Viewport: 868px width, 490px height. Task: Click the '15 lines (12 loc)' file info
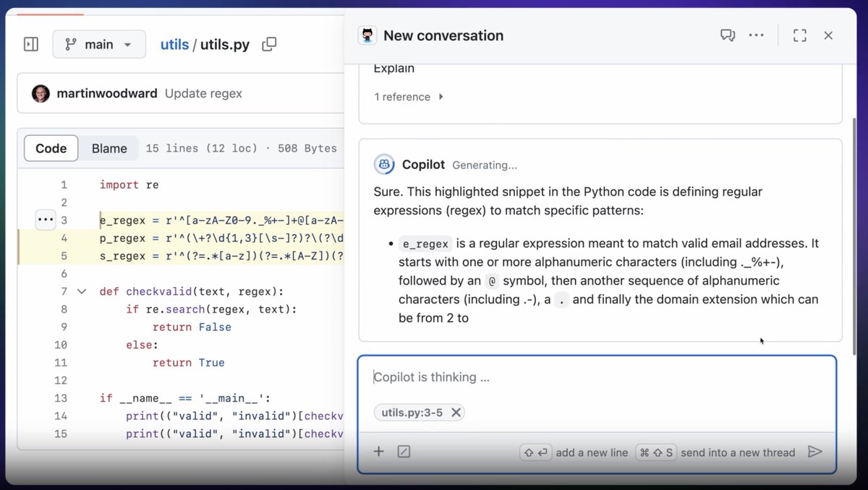click(x=201, y=148)
